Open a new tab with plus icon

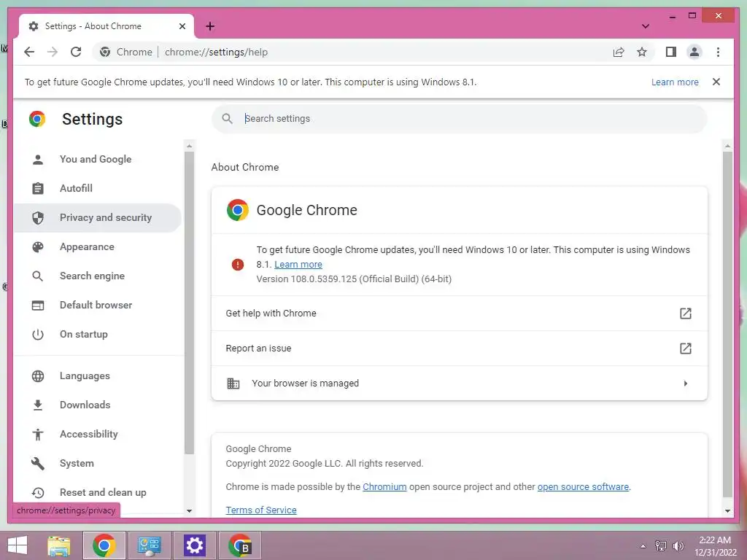pos(210,26)
